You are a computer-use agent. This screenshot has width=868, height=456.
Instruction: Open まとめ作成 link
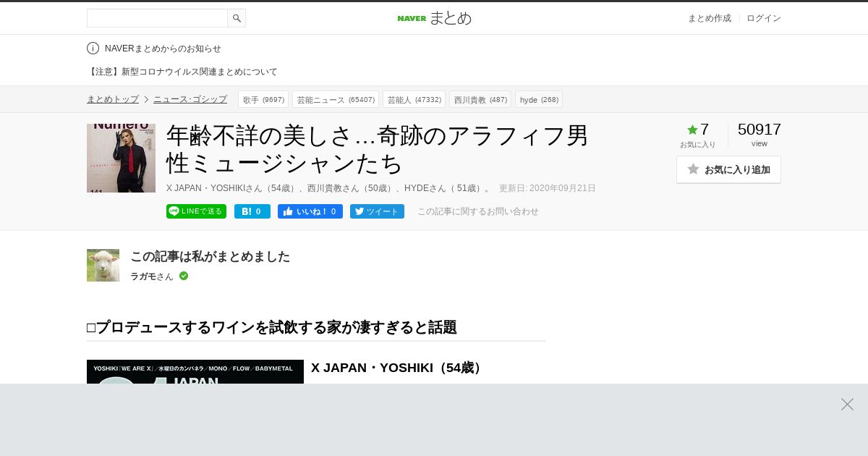tap(709, 18)
